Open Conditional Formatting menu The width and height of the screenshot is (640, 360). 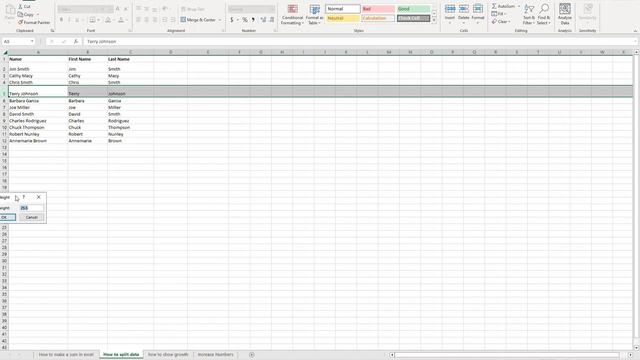pyautogui.click(x=292, y=15)
